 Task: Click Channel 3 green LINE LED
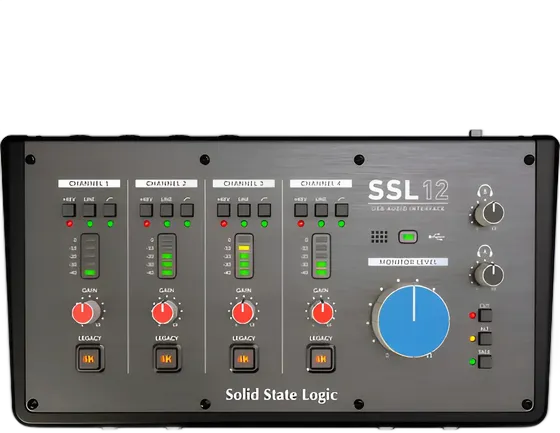click(244, 224)
